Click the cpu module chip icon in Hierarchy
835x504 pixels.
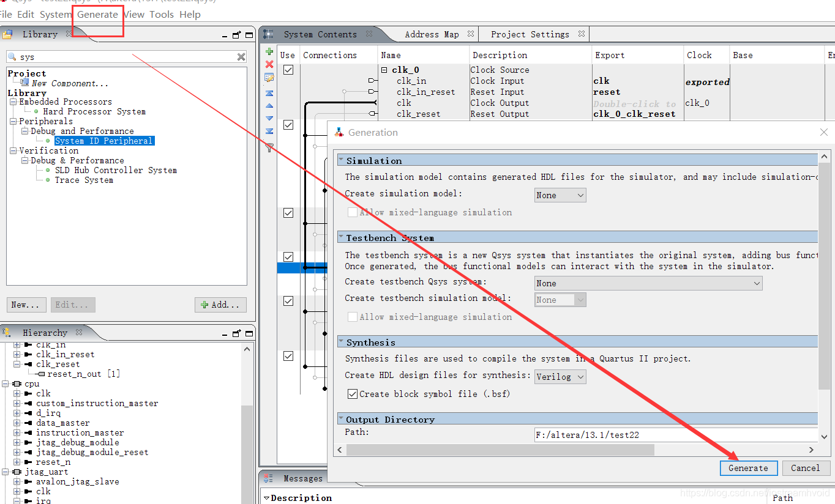[17, 384]
